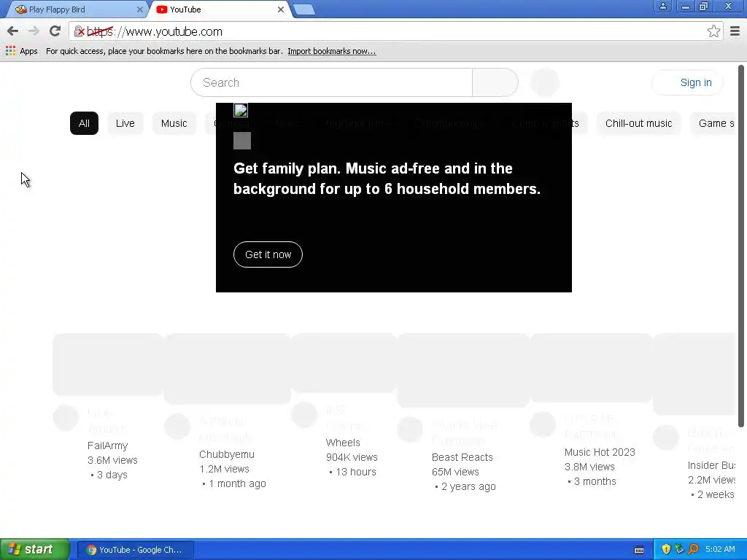Click the 5:02 AM clock
This screenshot has width=747, height=560.
point(720,549)
